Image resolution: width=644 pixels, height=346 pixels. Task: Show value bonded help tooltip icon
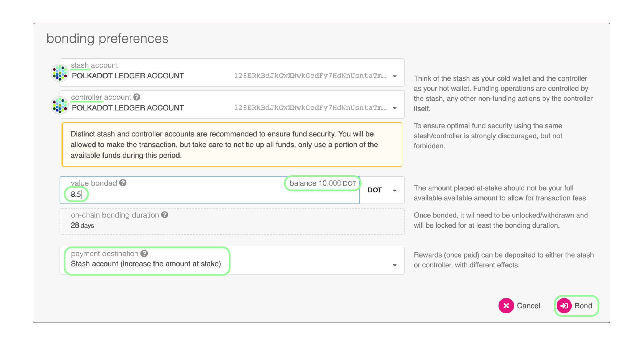click(123, 183)
